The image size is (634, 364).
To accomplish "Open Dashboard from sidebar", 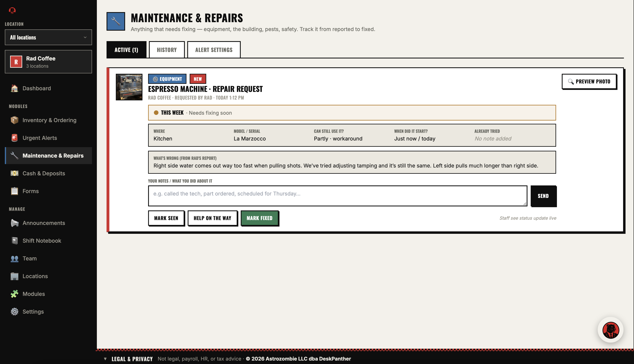I will coord(48,88).
